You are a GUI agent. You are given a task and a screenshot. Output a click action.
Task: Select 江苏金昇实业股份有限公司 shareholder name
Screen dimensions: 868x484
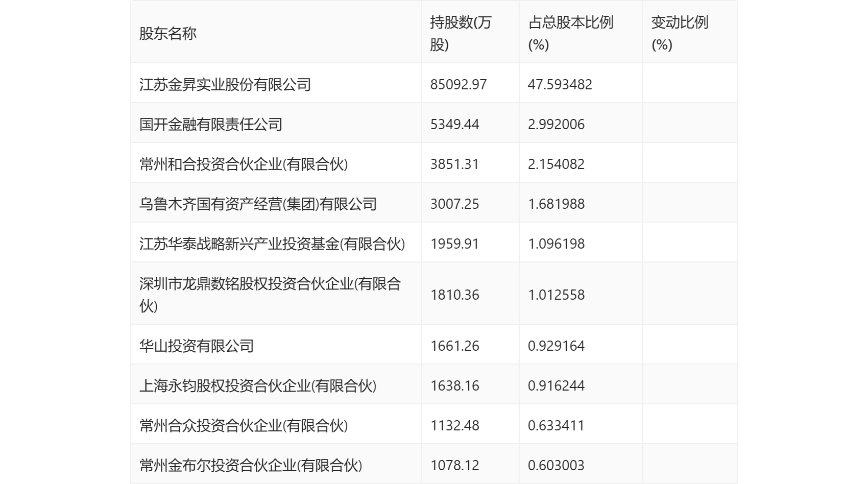pyautogui.click(x=225, y=84)
